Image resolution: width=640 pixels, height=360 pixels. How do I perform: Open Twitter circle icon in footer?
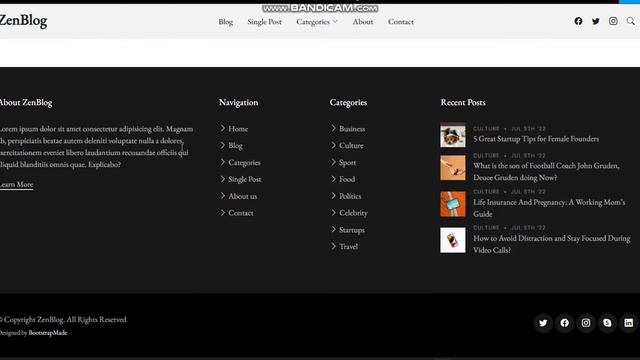click(x=543, y=323)
